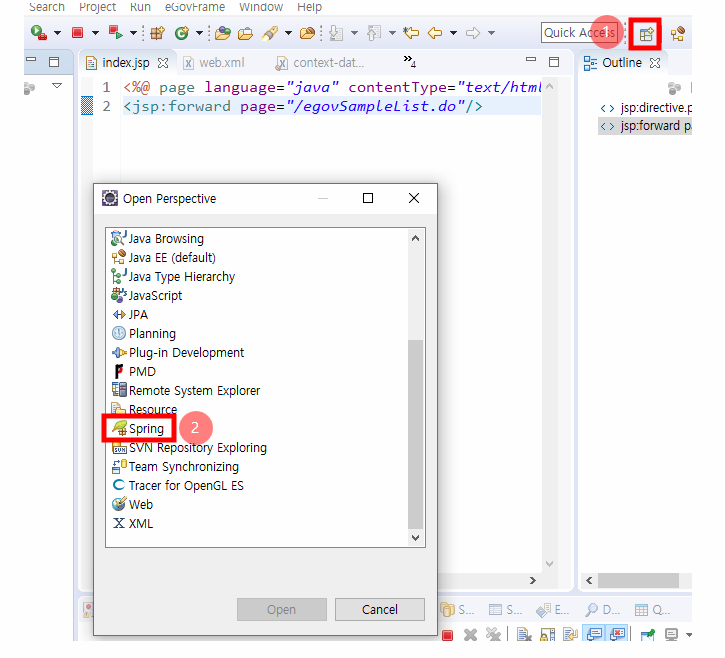Show the hidden editor tabs list
725x658 pixels.
(x=410, y=61)
